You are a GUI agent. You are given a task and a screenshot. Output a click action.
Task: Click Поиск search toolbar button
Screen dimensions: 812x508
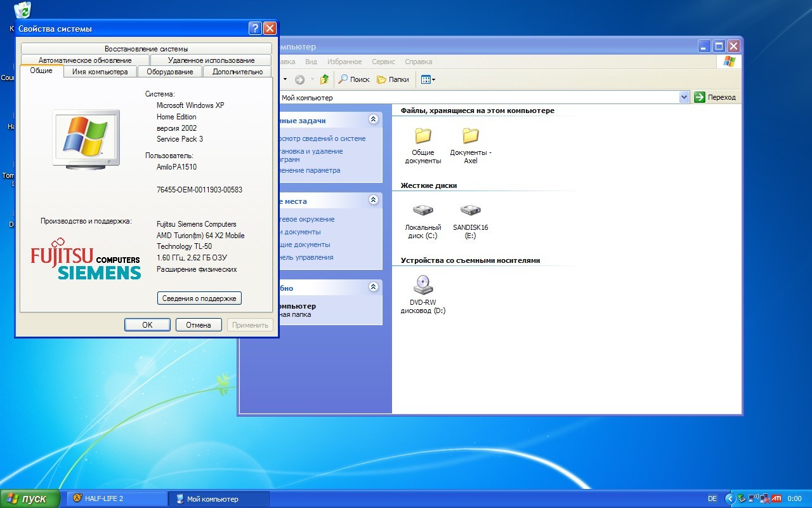coord(354,79)
